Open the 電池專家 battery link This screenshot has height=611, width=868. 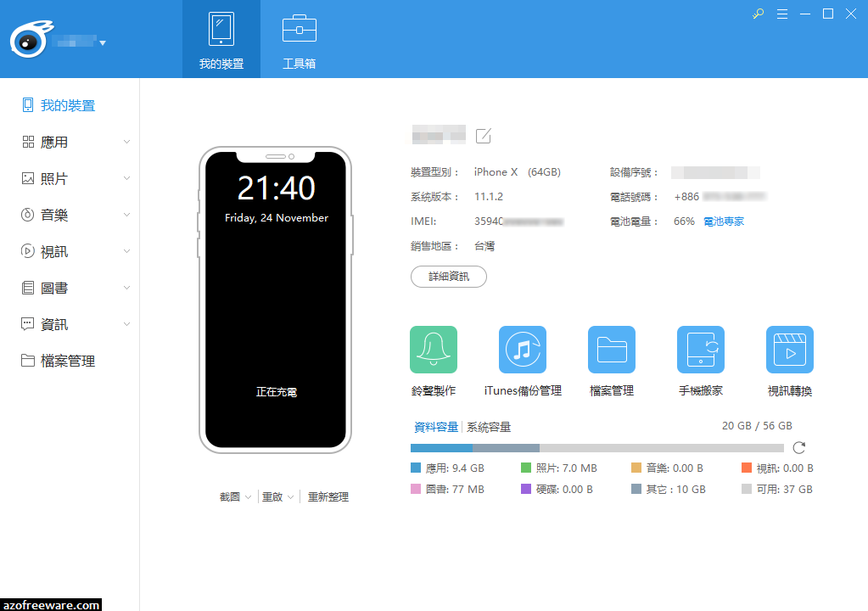[724, 221]
